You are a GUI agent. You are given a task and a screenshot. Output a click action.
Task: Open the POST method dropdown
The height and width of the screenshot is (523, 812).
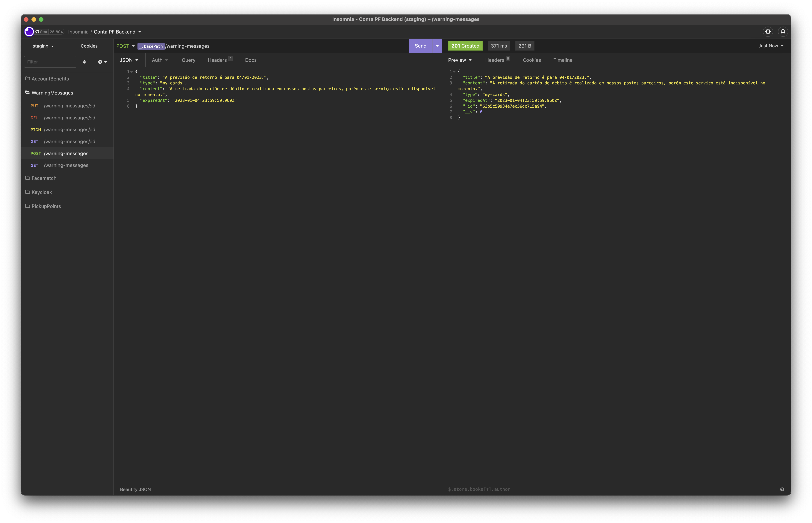coord(125,46)
